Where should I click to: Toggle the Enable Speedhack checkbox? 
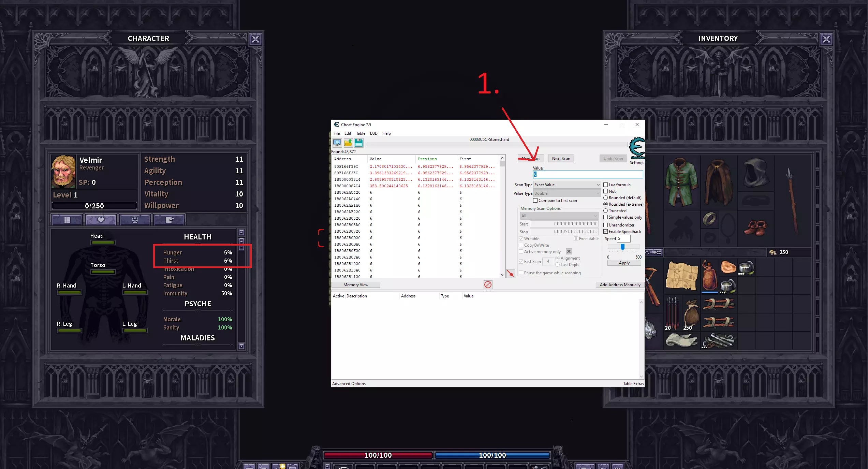pos(606,232)
